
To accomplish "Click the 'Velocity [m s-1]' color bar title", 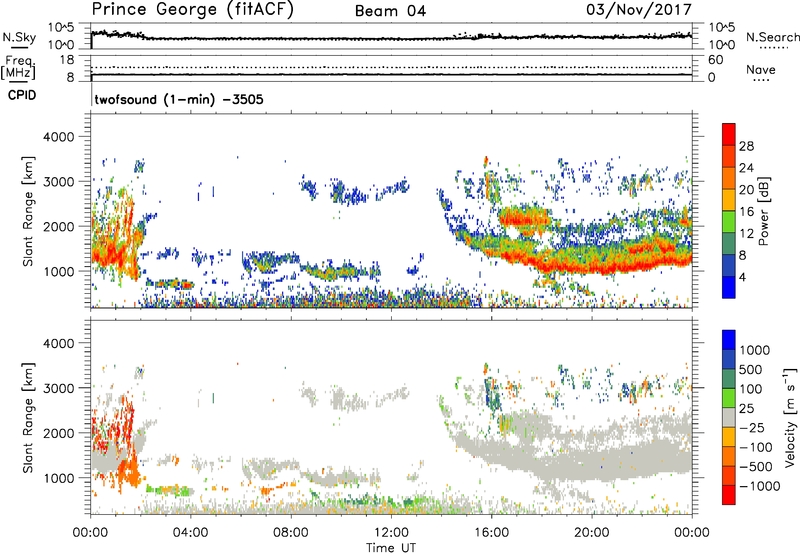I will (x=790, y=417).
